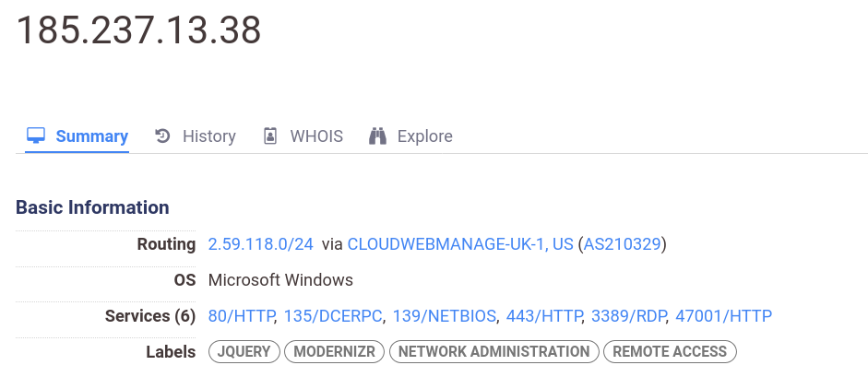
Task: Switch to the History tab
Action: click(x=195, y=136)
